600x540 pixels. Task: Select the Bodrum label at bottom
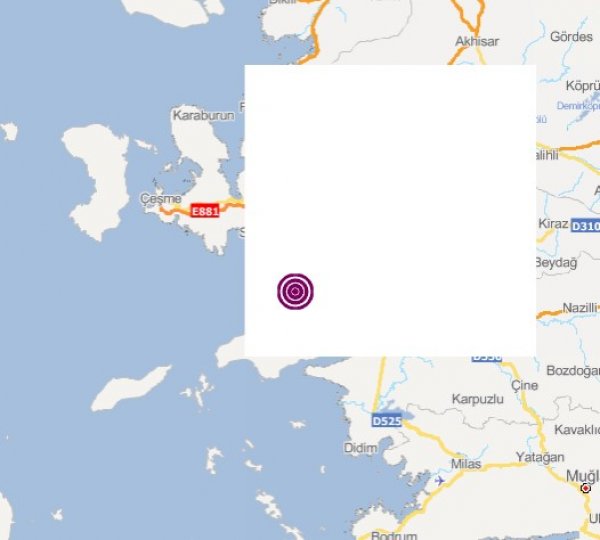(x=394, y=535)
